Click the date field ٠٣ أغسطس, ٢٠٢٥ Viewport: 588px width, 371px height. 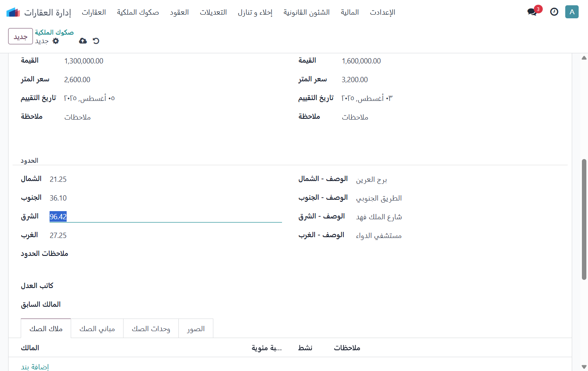coord(367,98)
